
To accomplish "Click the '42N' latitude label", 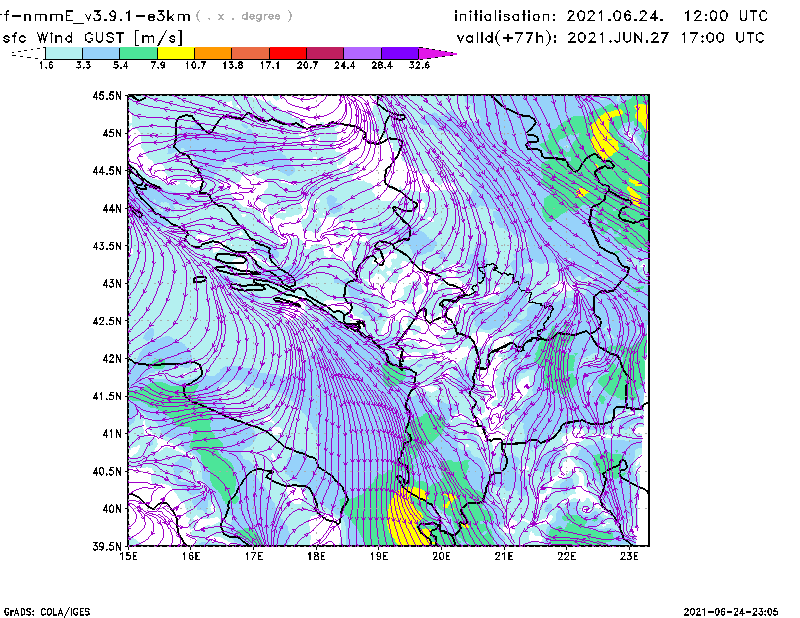I will click(112, 359).
